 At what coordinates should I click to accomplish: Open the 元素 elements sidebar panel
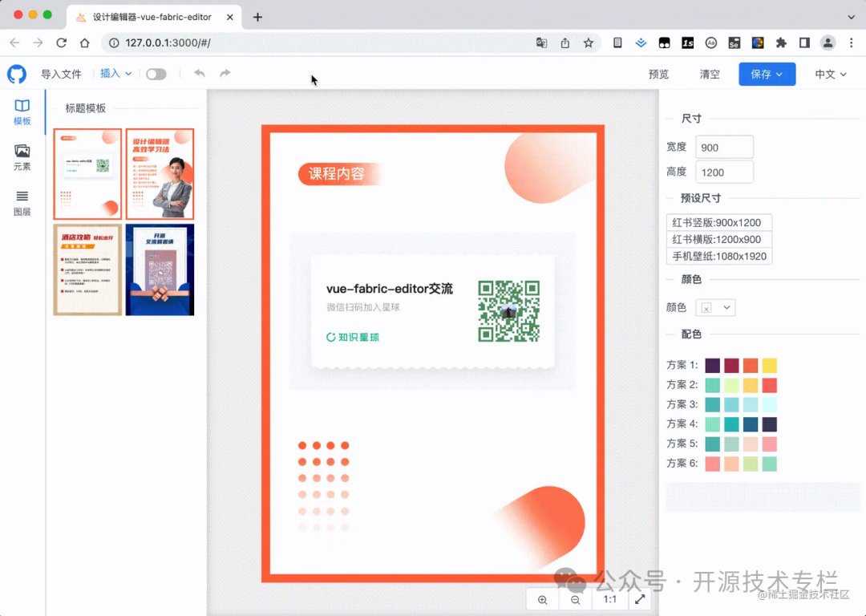pyautogui.click(x=22, y=157)
